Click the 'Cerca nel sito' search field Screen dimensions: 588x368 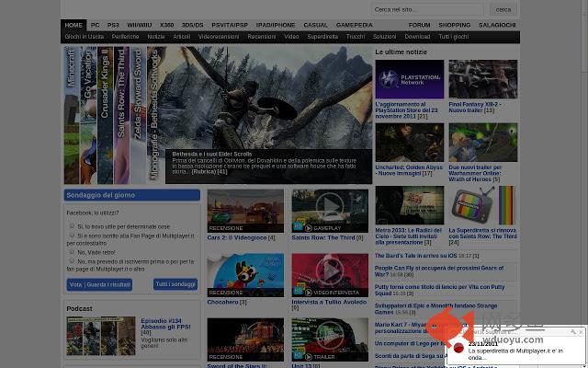click(x=427, y=9)
